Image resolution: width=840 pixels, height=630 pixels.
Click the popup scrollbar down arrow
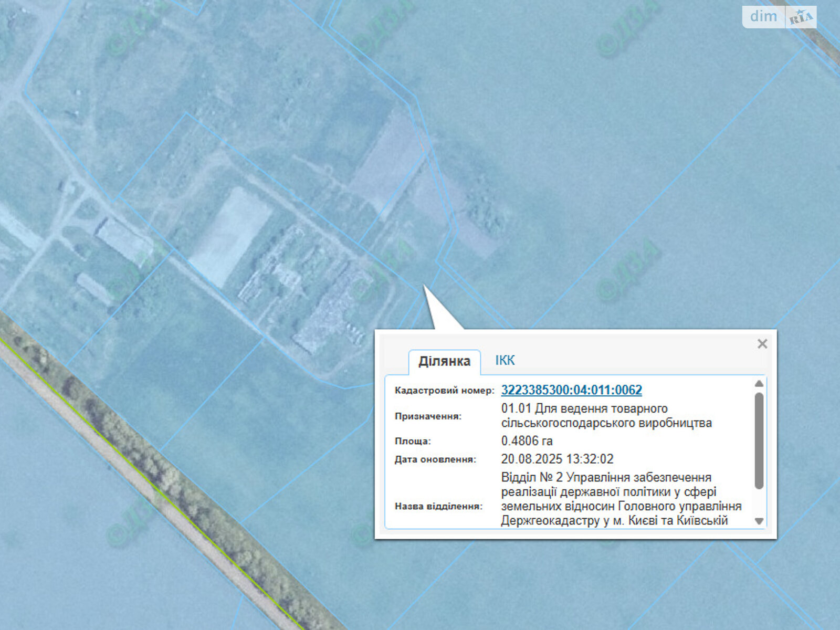759,521
